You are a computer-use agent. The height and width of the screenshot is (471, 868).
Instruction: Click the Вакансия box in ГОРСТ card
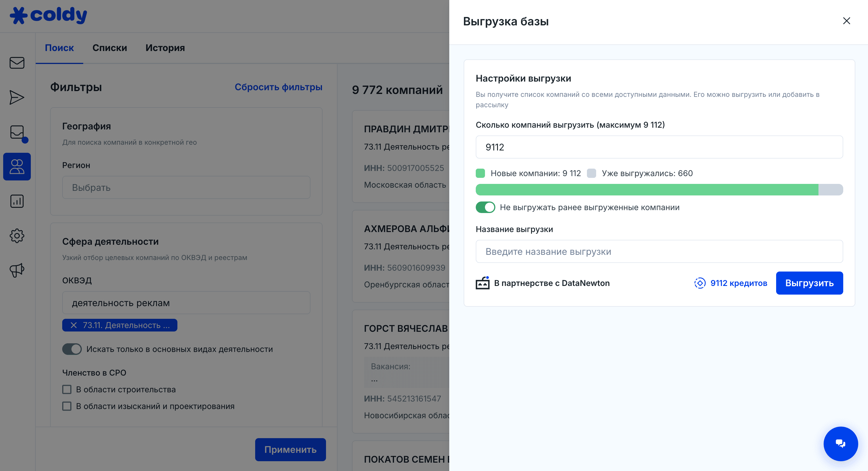pyautogui.click(x=406, y=372)
